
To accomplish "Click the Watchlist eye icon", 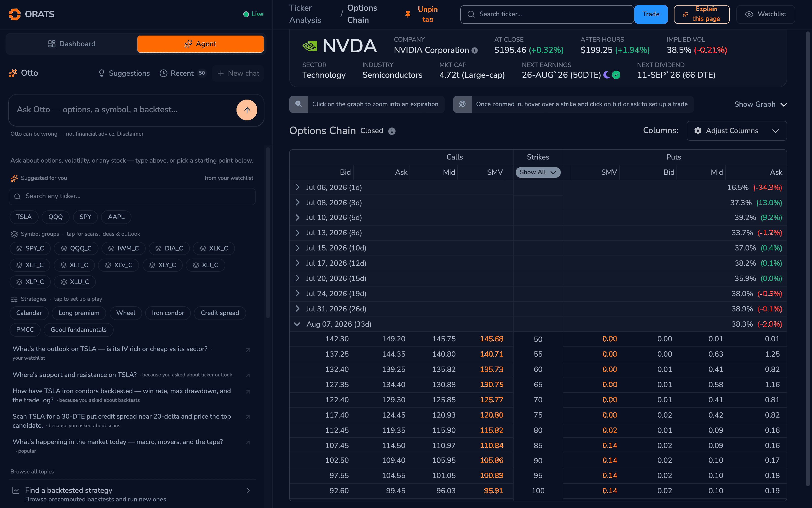I will point(749,14).
